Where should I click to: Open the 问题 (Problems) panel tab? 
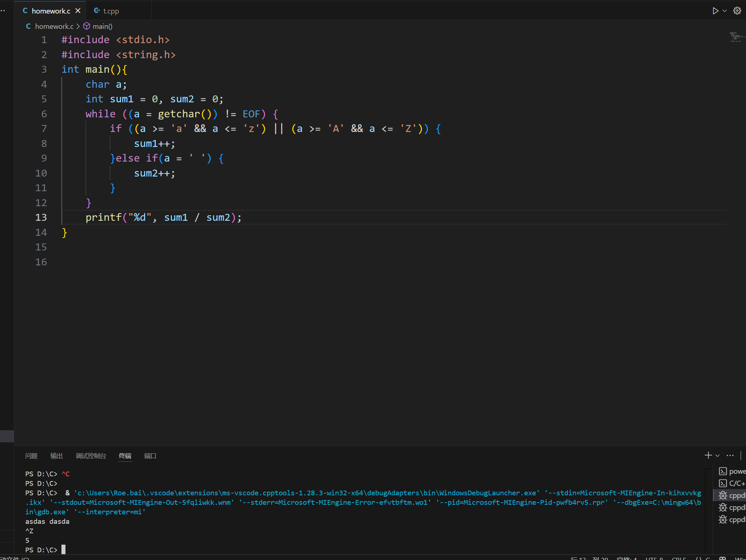point(31,456)
